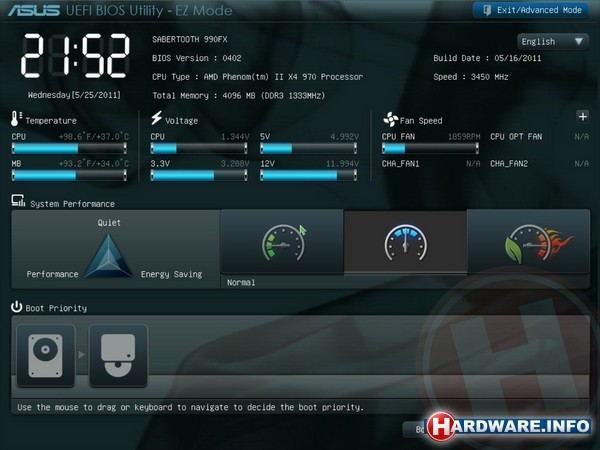
Task: Click the 5V voltage bar
Action: [x=308, y=148]
